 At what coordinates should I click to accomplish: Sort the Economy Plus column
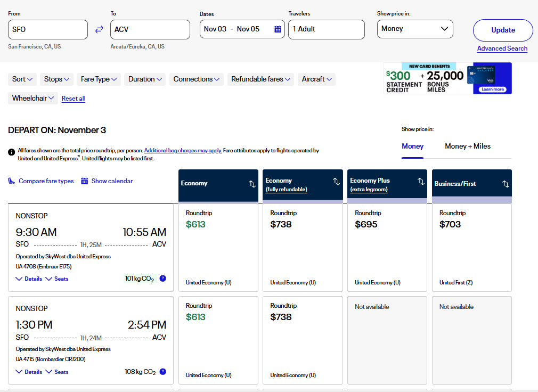(x=421, y=182)
